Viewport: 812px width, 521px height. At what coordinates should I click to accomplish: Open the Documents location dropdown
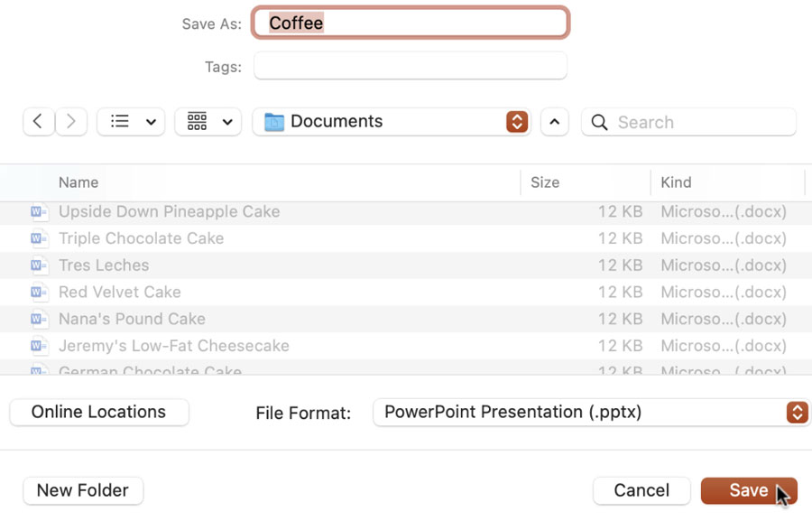pyautogui.click(x=516, y=122)
